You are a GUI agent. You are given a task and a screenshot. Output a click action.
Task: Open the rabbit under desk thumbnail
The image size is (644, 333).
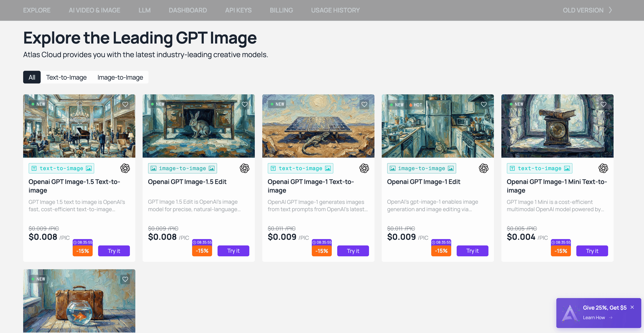tap(198, 126)
